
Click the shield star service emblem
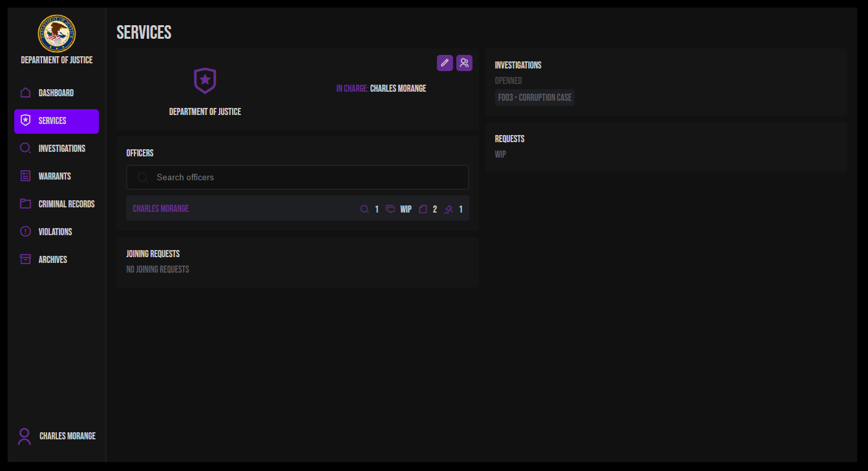205,81
